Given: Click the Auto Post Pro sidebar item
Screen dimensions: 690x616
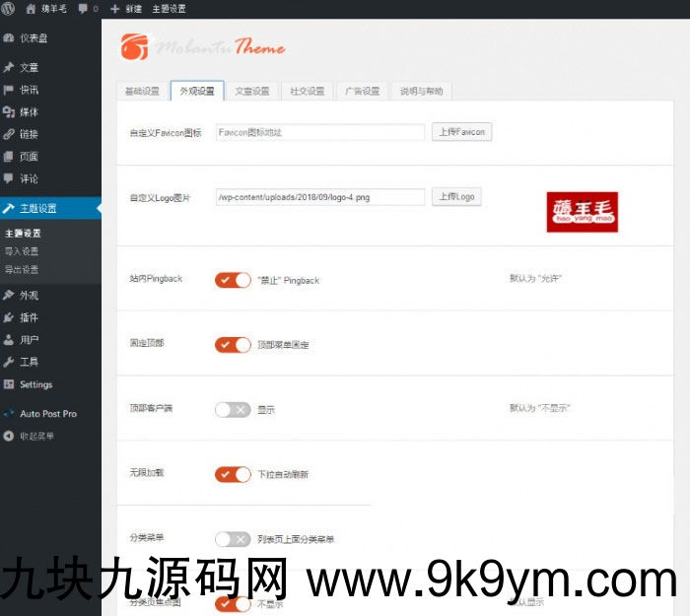Looking at the screenshot, I should click(x=47, y=414).
